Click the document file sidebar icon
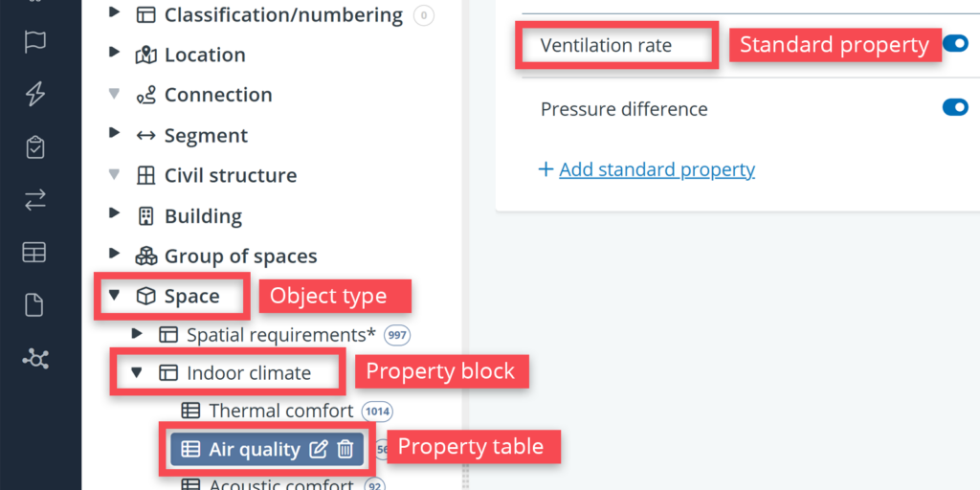 35,305
